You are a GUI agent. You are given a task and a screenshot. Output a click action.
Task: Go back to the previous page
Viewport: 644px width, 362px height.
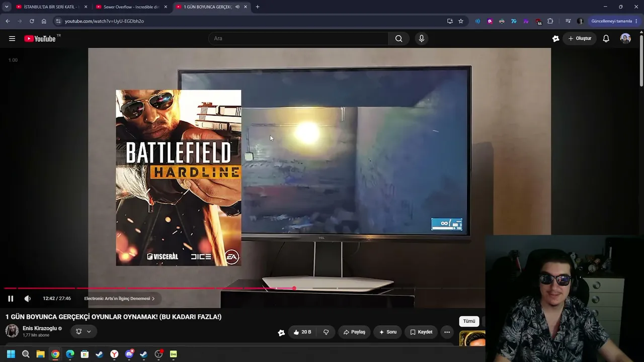[x=8, y=21]
